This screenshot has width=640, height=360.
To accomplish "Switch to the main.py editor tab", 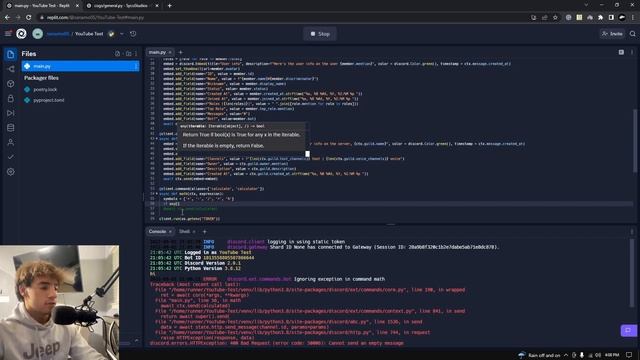I will click(x=157, y=52).
